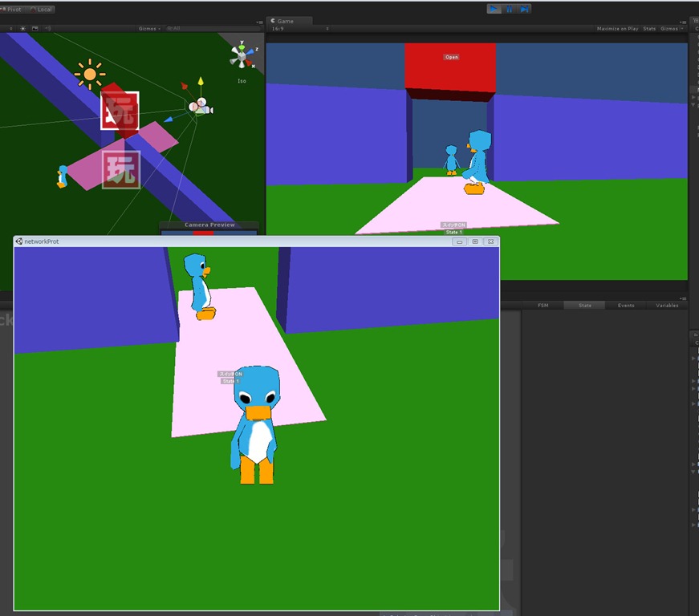Pause the running game
699x616 pixels.
(509, 9)
